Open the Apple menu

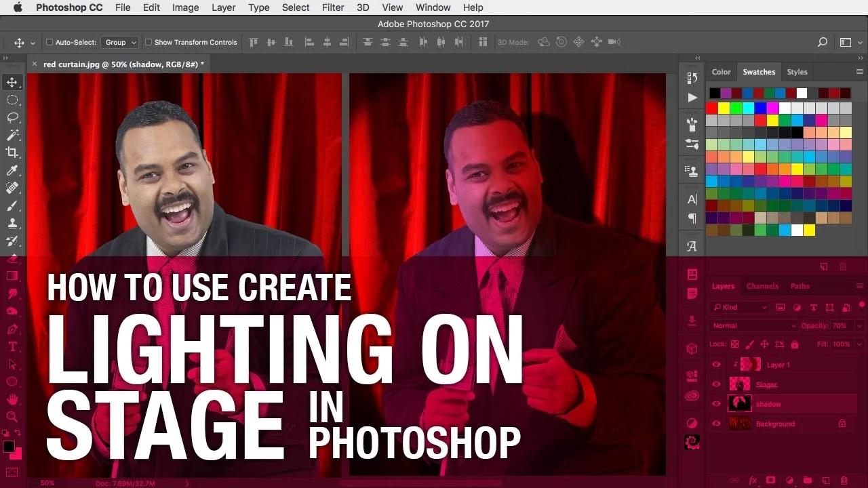pos(18,7)
